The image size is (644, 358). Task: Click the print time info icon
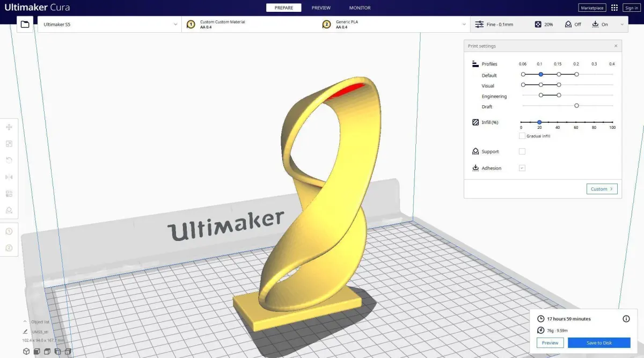point(626,319)
